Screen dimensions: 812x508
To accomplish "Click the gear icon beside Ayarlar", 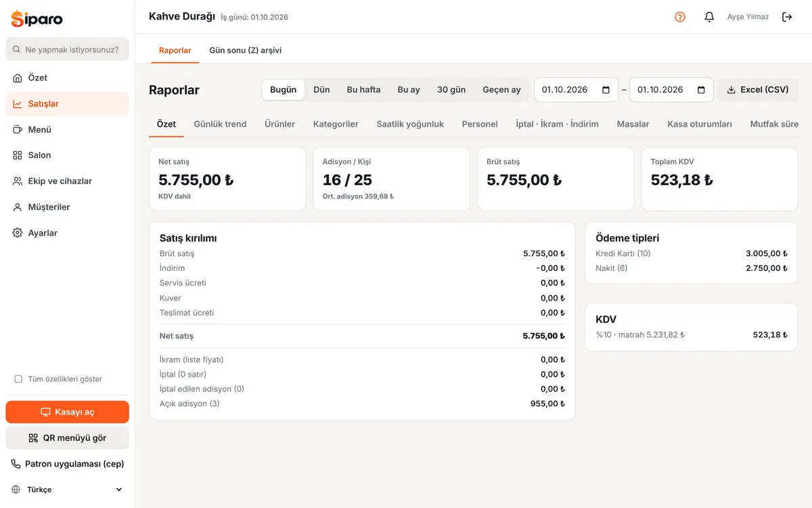I will (x=18, y=233).
